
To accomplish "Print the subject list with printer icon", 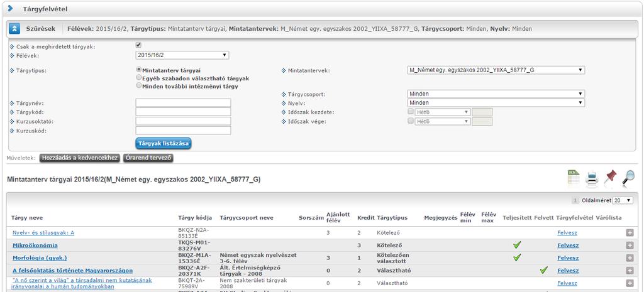I will [591, 178].
